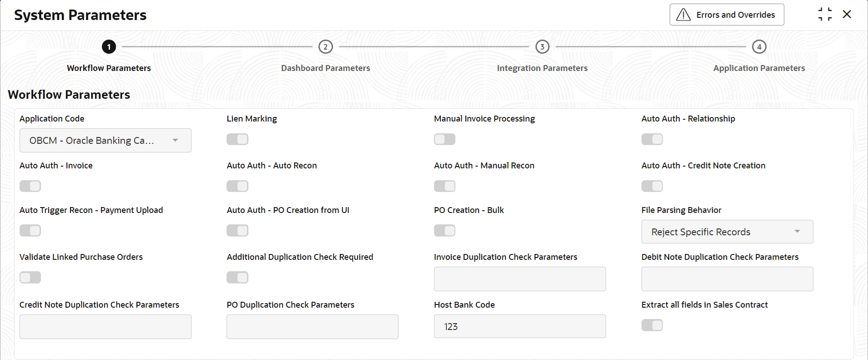
Task: Open the Application Code dropdown
Action: coord(105,141)
